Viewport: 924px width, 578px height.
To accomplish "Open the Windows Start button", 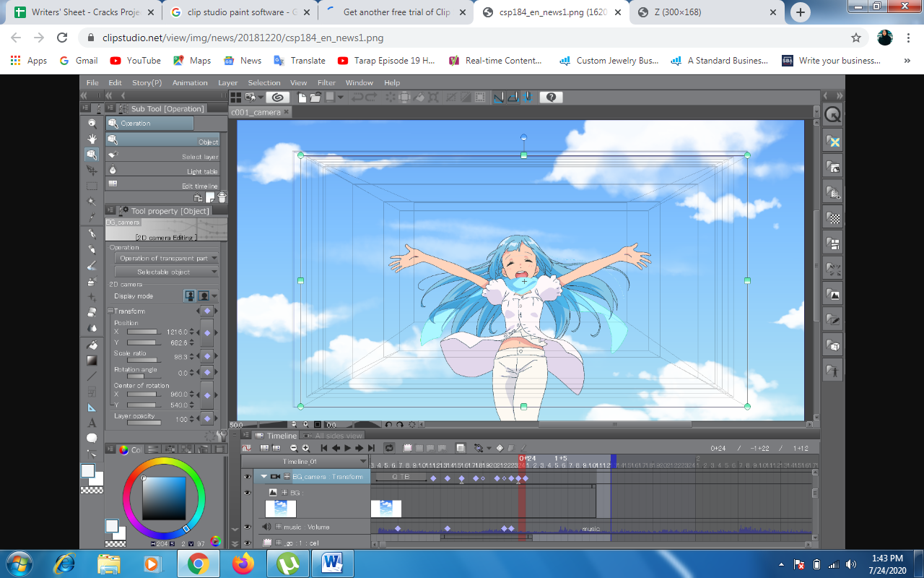I will click(x=18, y=563).
